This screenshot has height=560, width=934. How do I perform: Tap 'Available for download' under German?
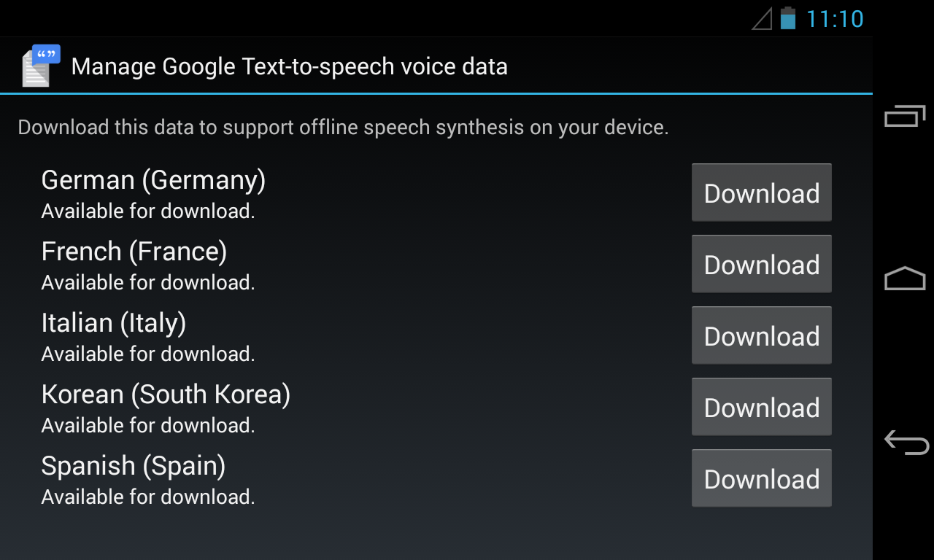[148, 211]
